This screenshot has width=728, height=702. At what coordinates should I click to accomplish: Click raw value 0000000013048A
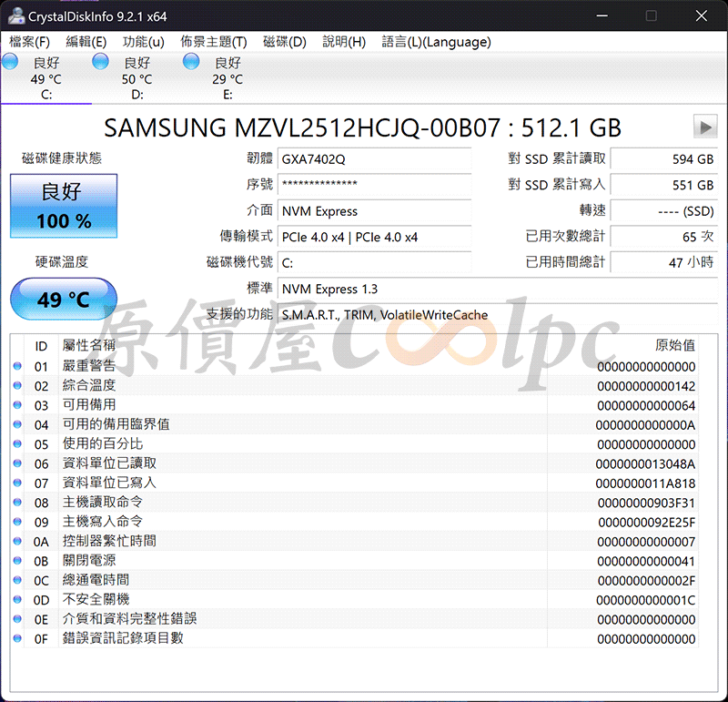pyautogui.click(x=645, y=464)
